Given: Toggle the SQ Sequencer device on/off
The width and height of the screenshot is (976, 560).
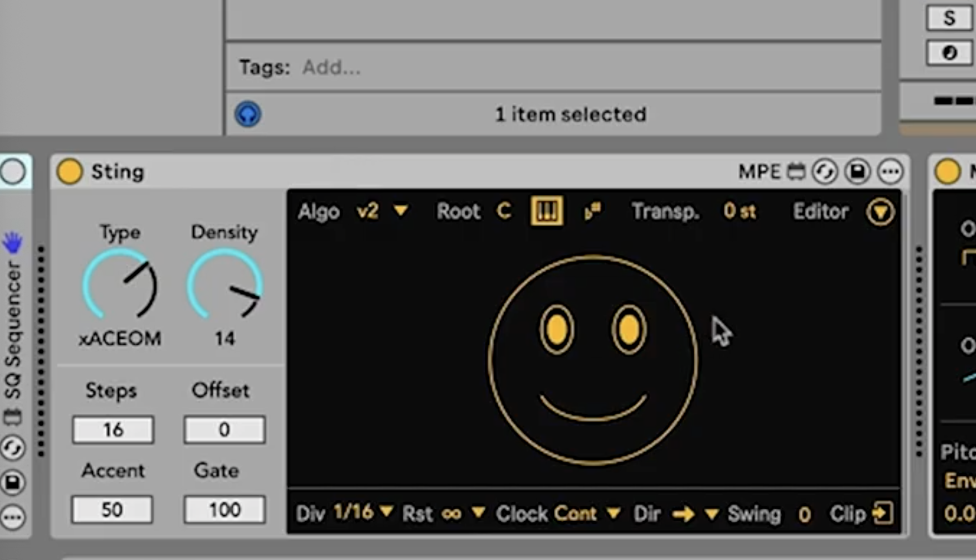Looking at the screenshot, I should (x=13, y=172).
